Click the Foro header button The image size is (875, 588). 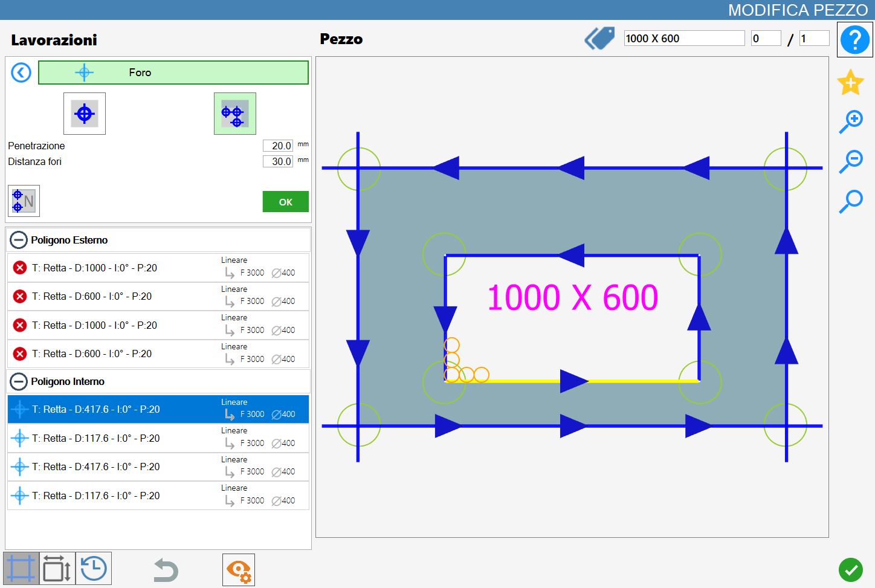pos(173,73)
